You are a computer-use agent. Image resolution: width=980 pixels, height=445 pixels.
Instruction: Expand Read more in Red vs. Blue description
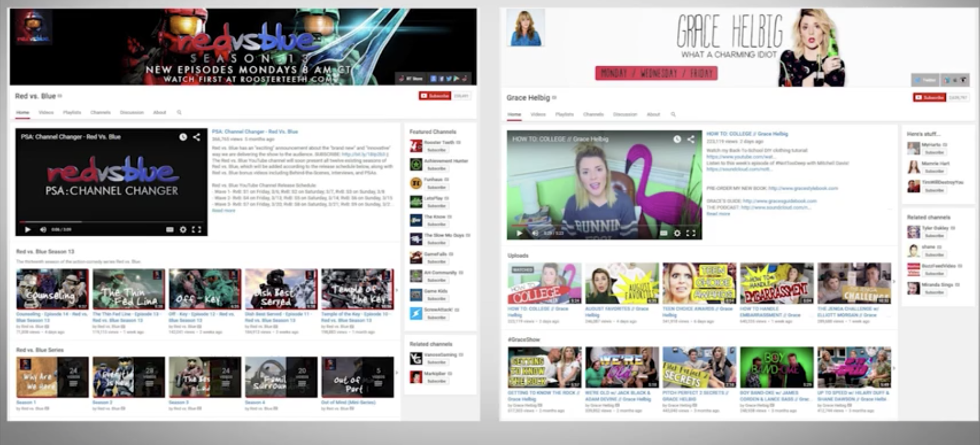(224, 210)
